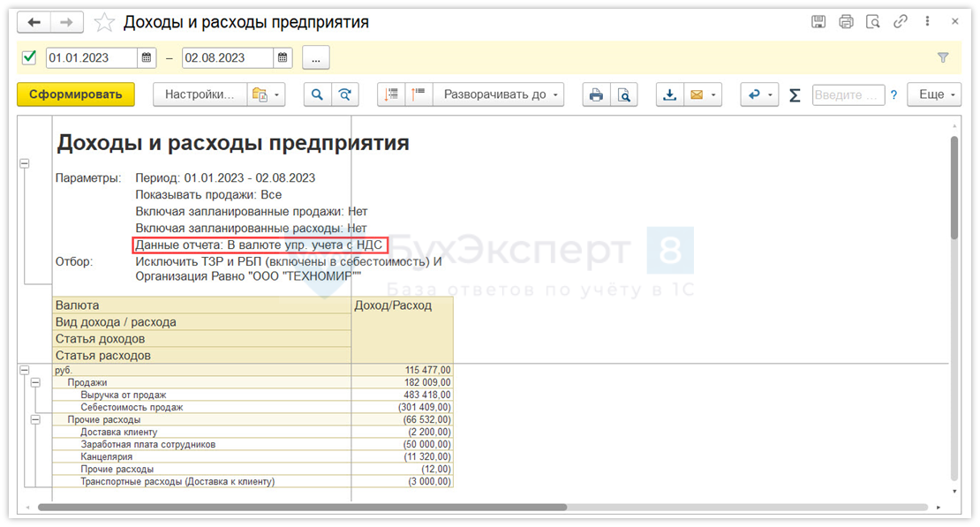
Task: Open print preview with magnifier icon
Action: [623, 94]
